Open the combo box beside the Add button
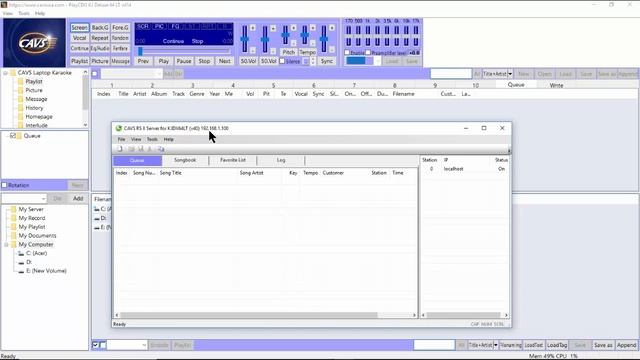 click(24, 199)
